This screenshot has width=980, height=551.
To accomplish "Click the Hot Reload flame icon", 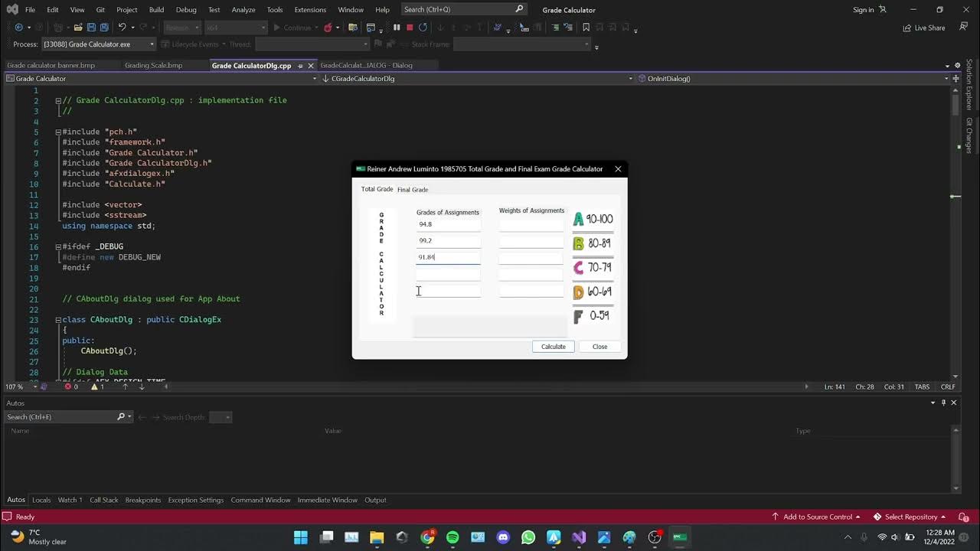I will coord(328,28).
